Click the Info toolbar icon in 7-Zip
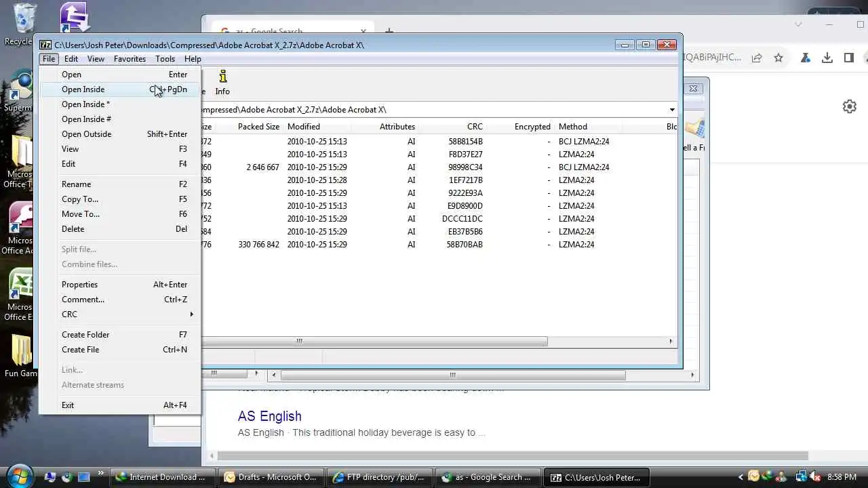This screenshot has height=488, width=868. pos(222,83)
